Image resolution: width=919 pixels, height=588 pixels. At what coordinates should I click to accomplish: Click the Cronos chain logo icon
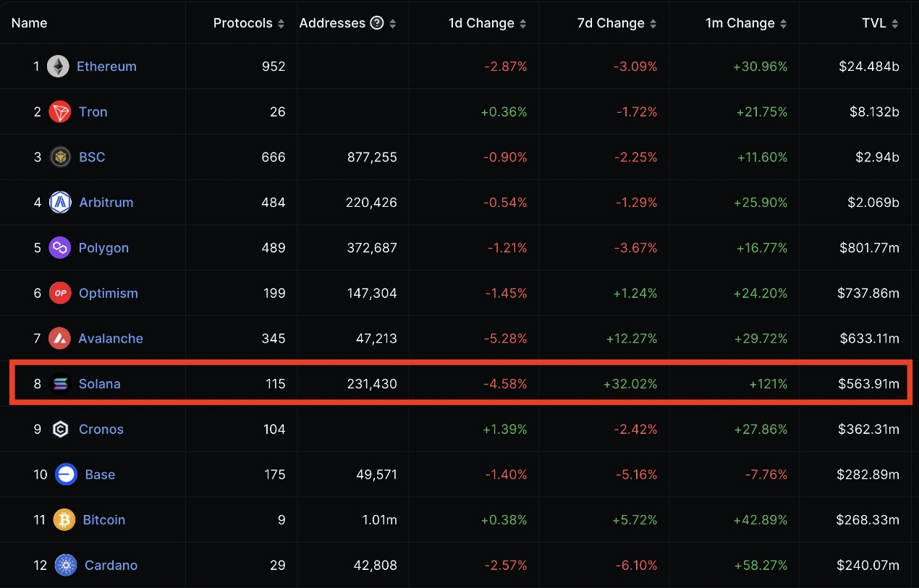point(60,429)
